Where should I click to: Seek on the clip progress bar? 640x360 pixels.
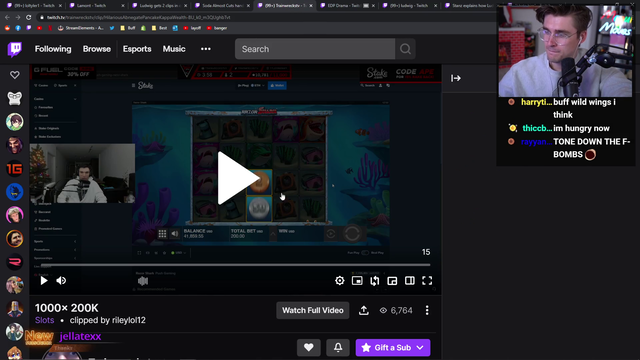[x=236, y=265]
